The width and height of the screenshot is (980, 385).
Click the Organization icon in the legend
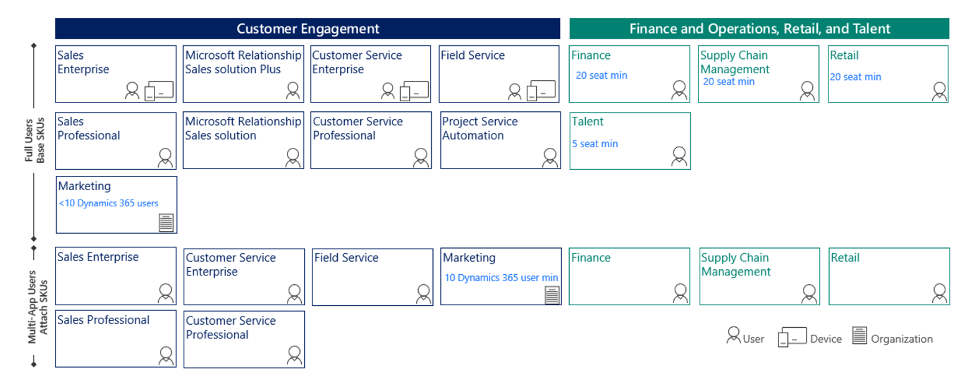pos(860,336)
